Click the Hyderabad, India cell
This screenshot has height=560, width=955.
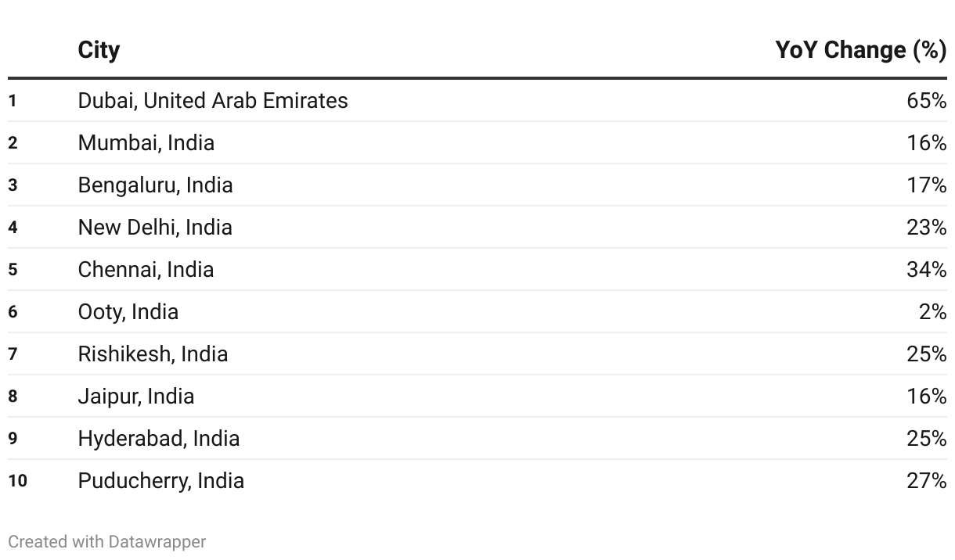point(159,438)
